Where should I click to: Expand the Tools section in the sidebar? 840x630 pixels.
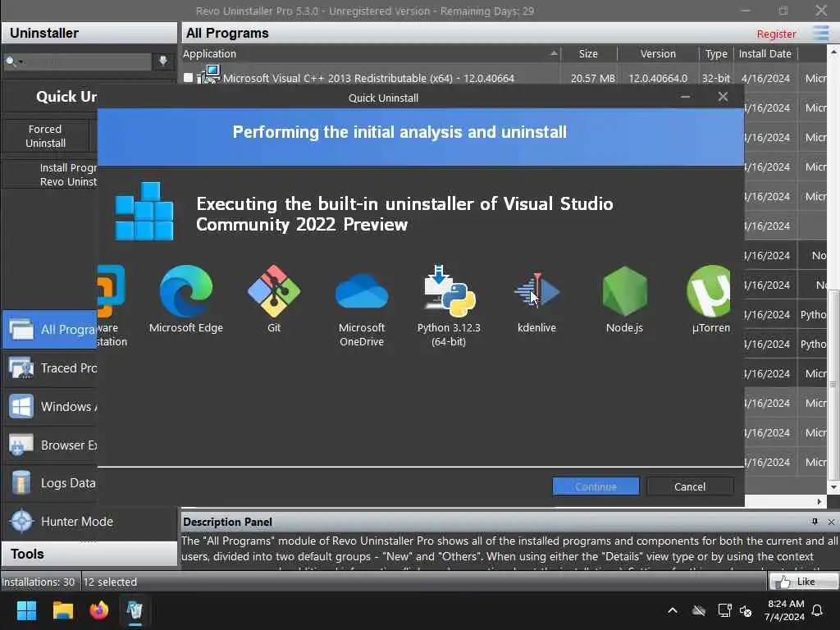(89, 554)
